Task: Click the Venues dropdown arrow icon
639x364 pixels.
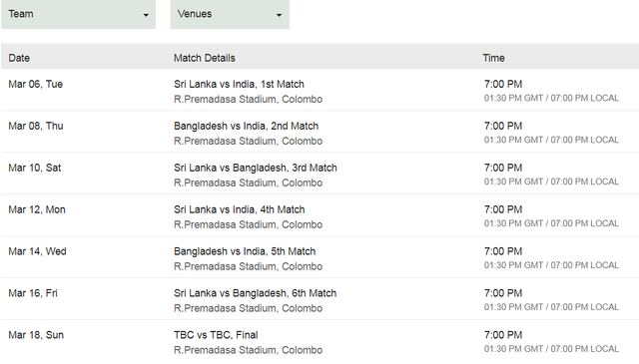Action: coord(280,16)
